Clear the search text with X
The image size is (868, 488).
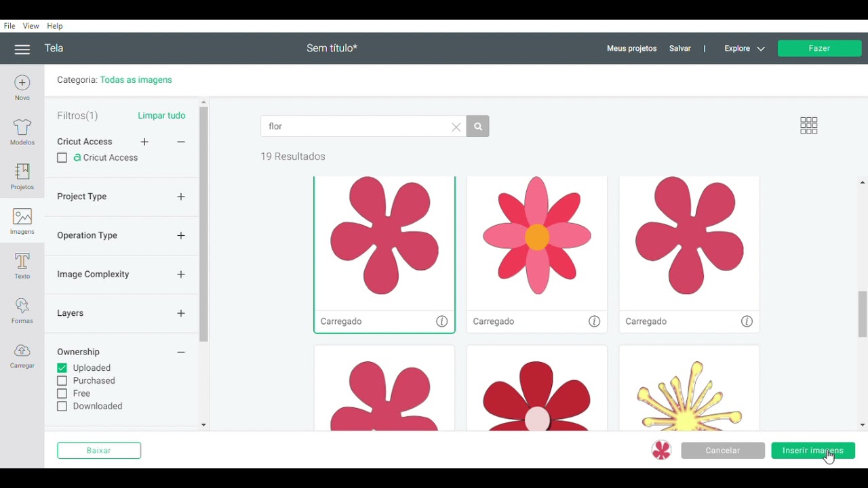point(456,127)
